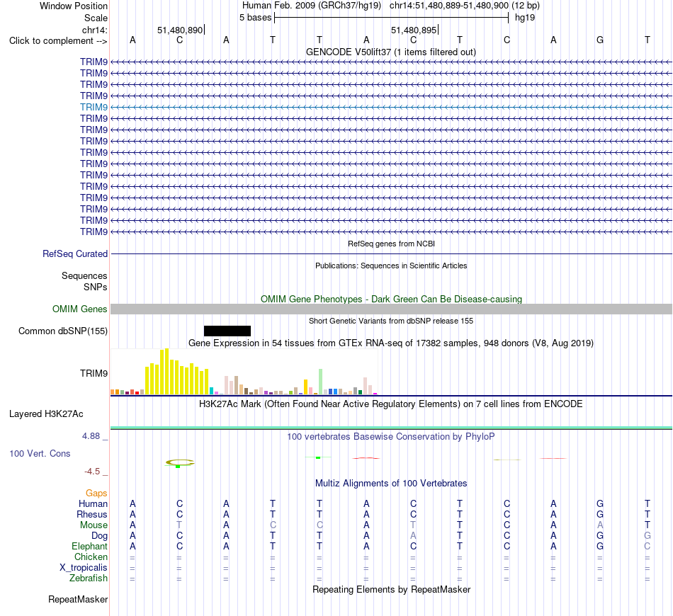Click the '5 bases' scale bar label

click(x=255, y=18)
